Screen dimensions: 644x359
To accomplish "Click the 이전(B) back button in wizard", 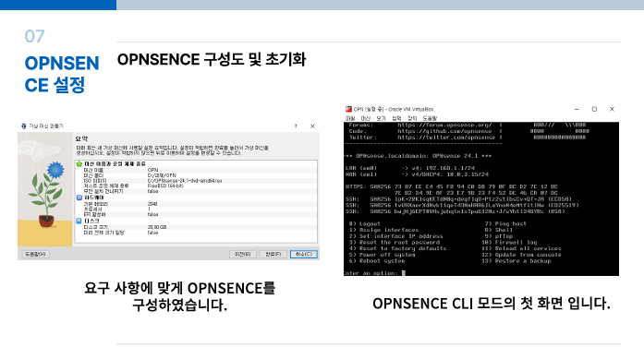I will tap(243, 255).
